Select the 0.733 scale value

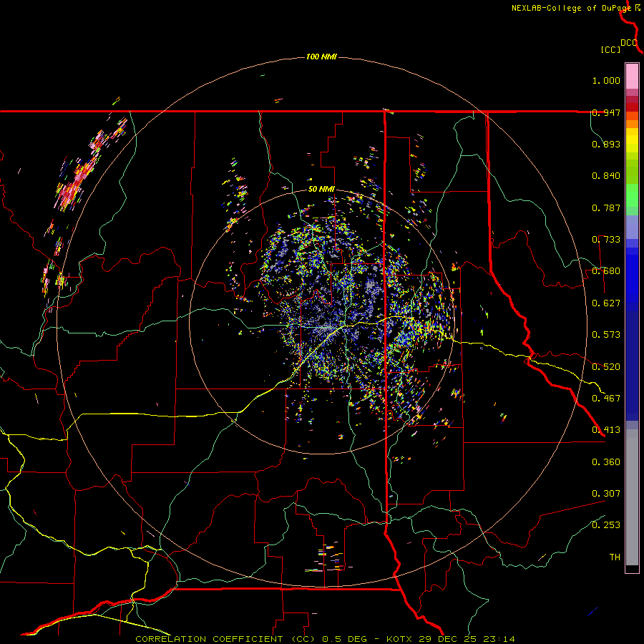[606, 240]
